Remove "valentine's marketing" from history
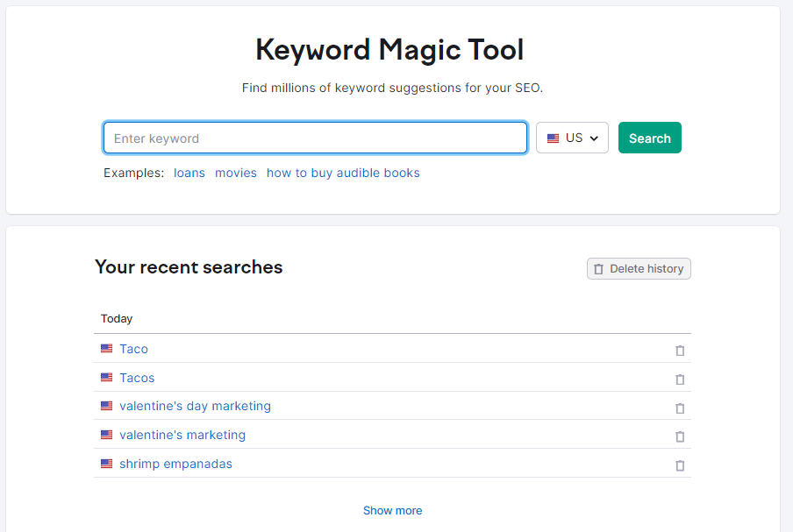This screenshot has height=532, width=793. tap(680, 436)
